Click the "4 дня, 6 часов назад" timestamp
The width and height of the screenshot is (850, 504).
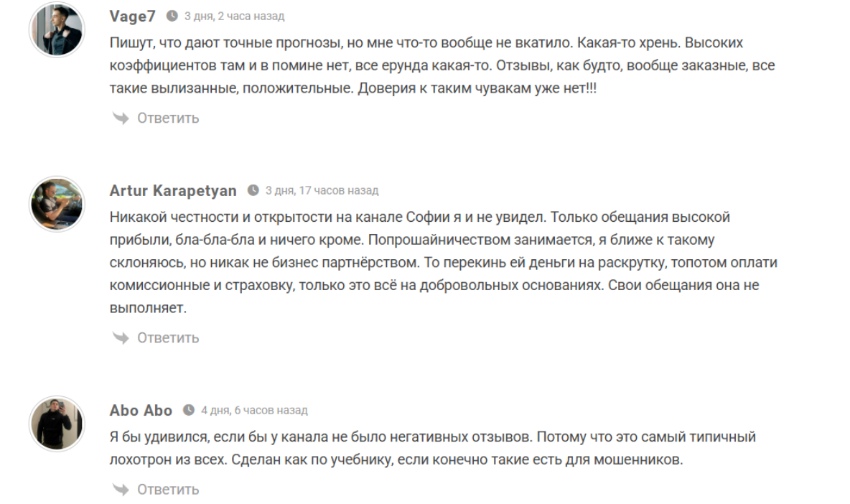(254, 410)
